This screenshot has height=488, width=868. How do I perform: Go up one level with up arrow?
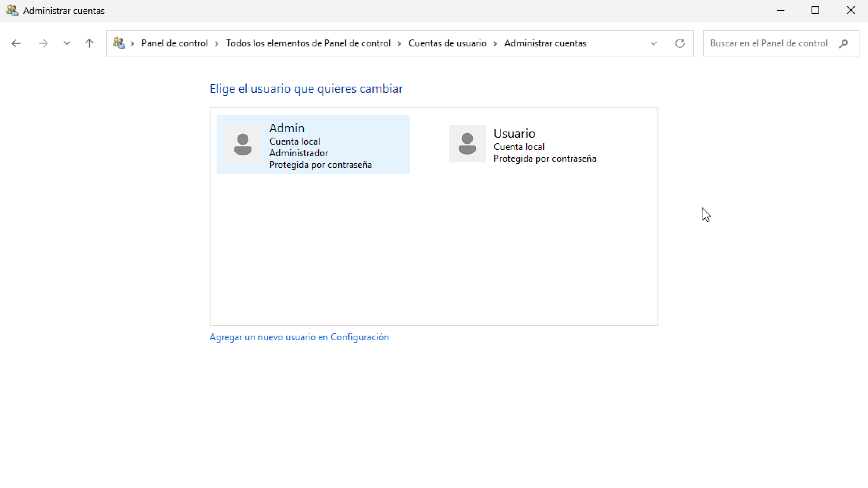(89, 43)
